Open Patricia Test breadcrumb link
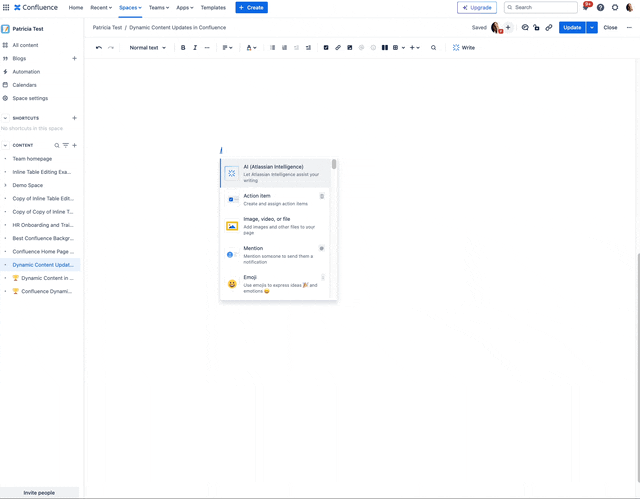Image resolution: width=640 pixels, height=499 pixels. click(107, 27)
